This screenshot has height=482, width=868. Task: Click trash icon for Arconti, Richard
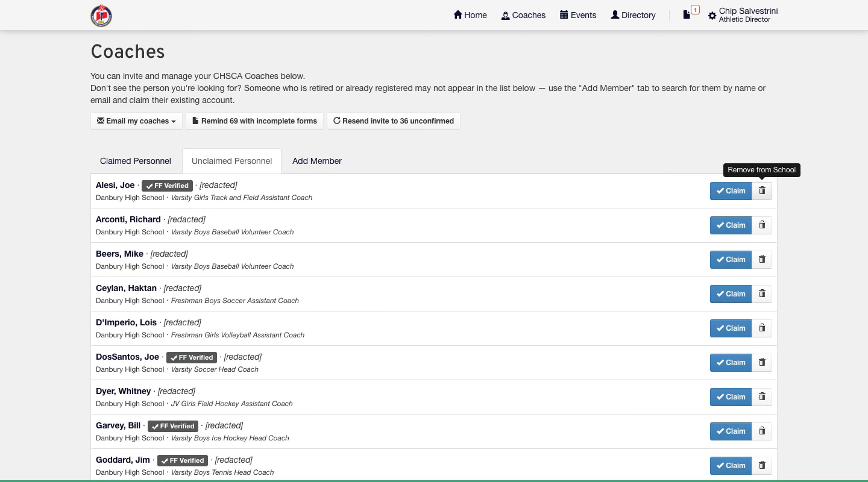coord(762,225)
